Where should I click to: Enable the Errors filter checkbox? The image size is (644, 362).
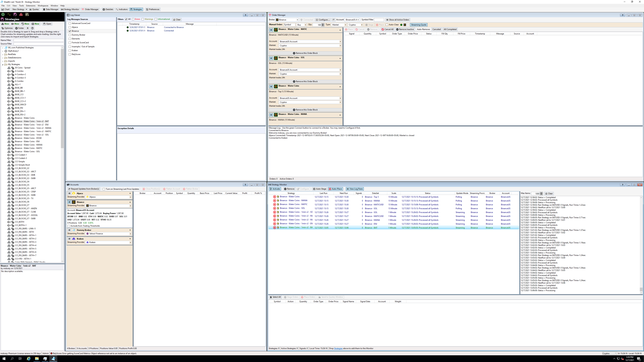click(133, 19)
